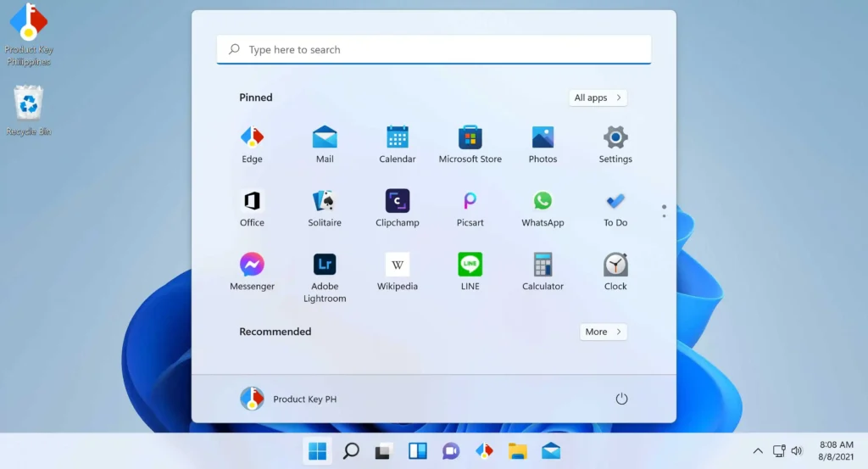
Task: Go to next pinned apps page dots
Action: [664, 211]
